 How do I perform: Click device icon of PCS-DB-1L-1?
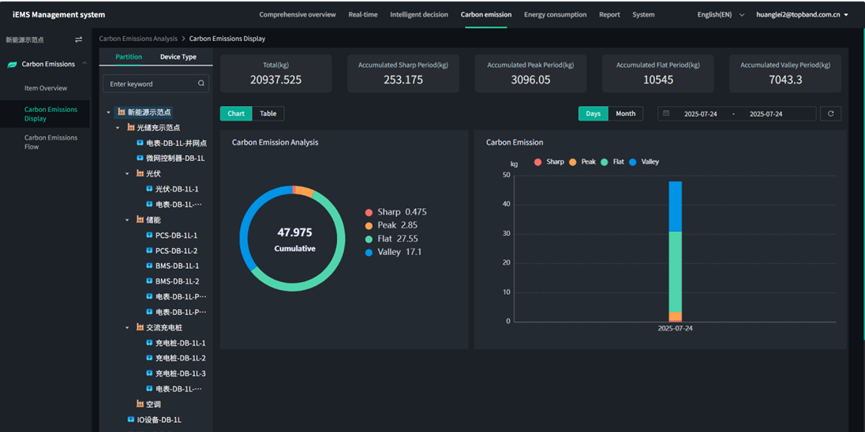click(149, 235)
